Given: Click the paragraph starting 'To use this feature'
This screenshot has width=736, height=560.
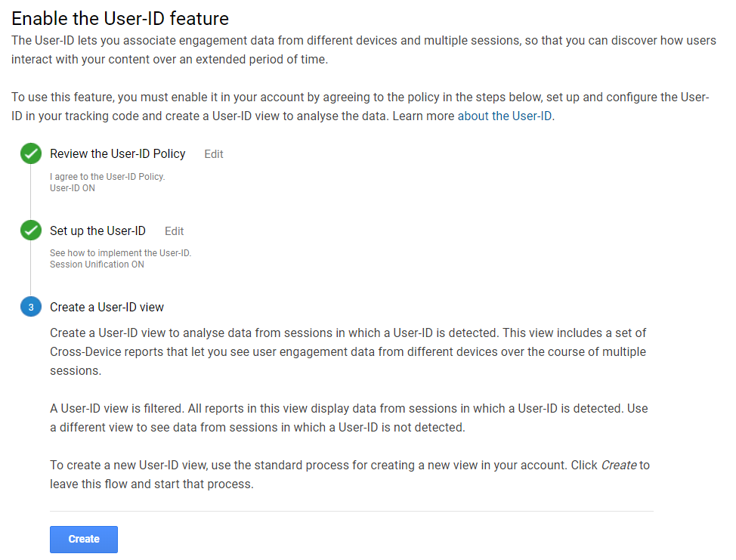Looking at the screenshot, I should pyautogui.click(x=360, y=107).
